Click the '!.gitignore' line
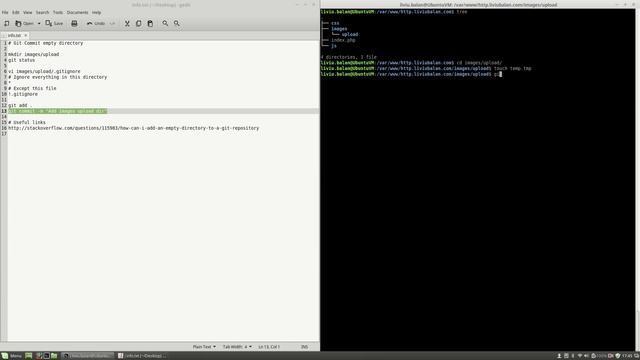 (23, 94)
